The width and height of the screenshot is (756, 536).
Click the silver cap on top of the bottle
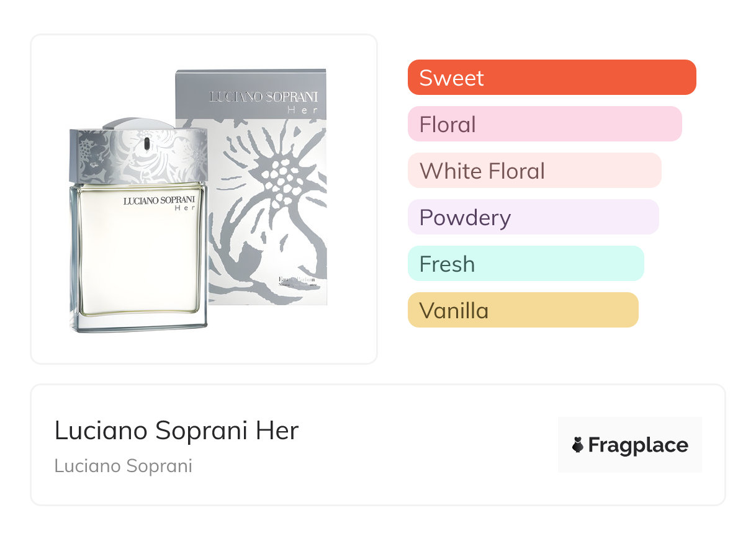(x=129, y=123)
